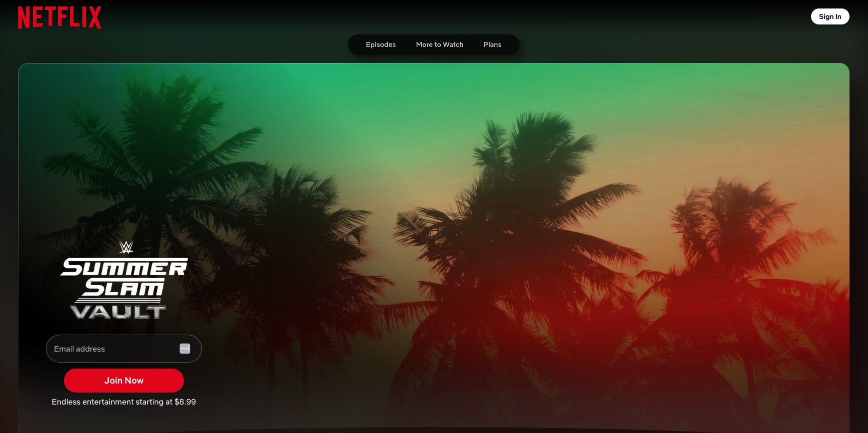
Task: Focus the Email address input field
Action: click(124, 349)
